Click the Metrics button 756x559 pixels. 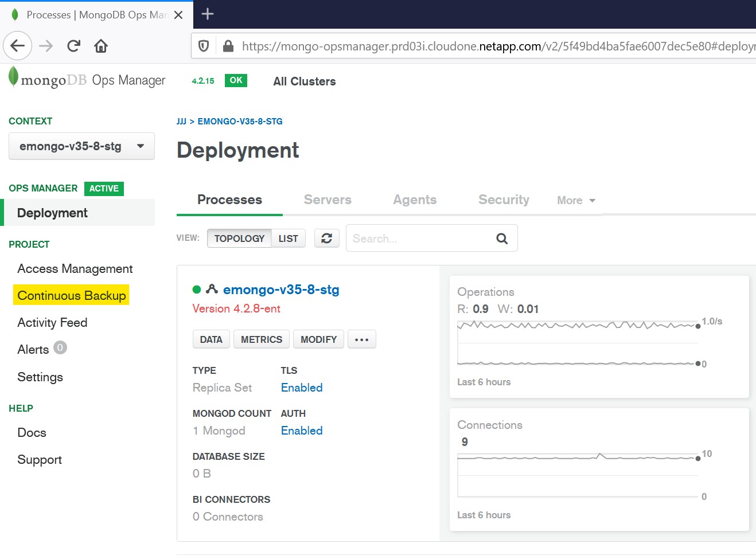(262, 339)
